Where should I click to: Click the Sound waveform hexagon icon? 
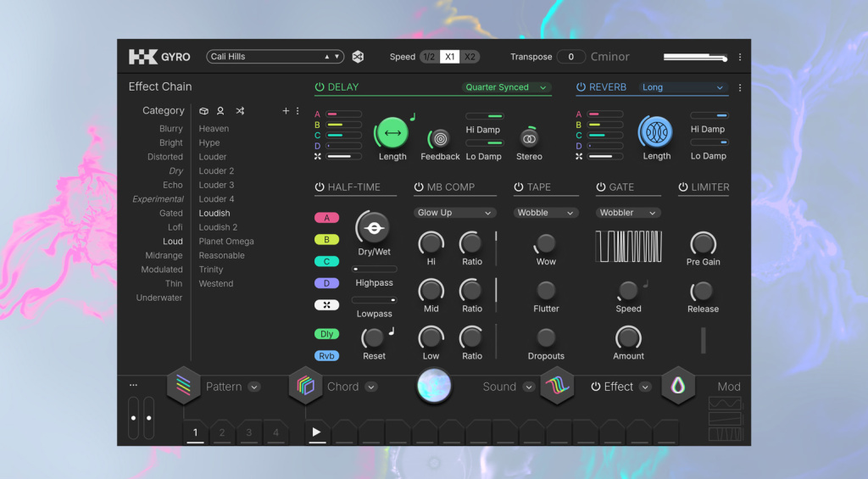[557, 387]
